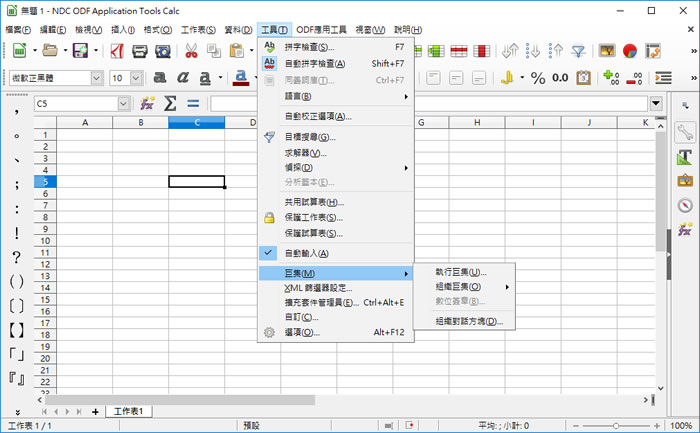
Task: Choose 選項(O)... menu item
Action: (x=336, y=332)
